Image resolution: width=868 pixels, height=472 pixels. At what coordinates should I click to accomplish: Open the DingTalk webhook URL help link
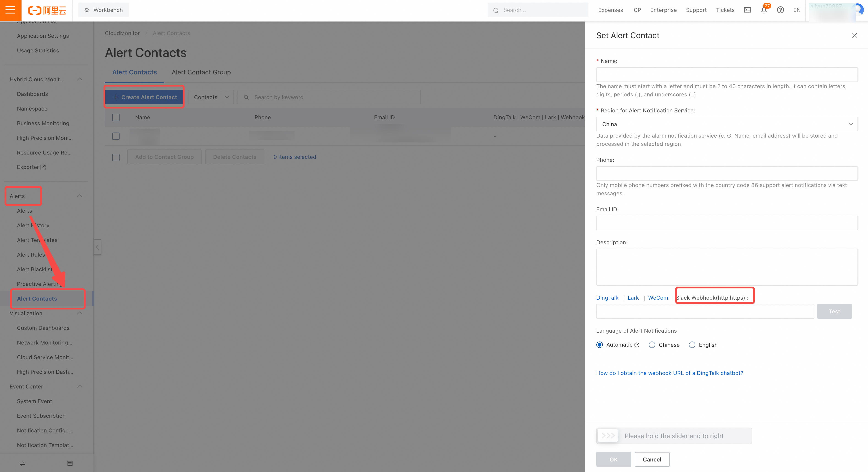pyautogui.click(x=669, y=373)
